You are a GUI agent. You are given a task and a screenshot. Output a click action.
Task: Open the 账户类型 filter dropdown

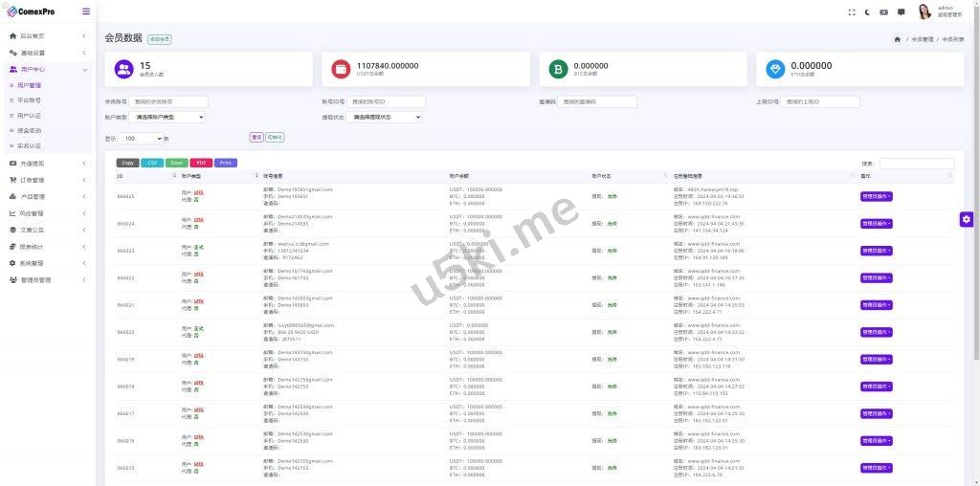click(168, 117)
